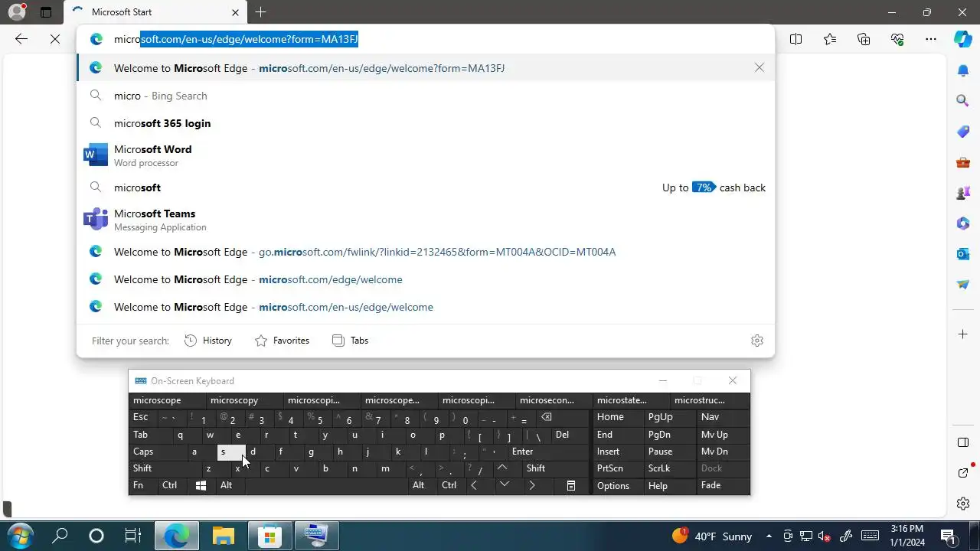Open sidebar Drop paper-plane icon
This screenshot has width=980, height=551.
[x=963, y=284]
